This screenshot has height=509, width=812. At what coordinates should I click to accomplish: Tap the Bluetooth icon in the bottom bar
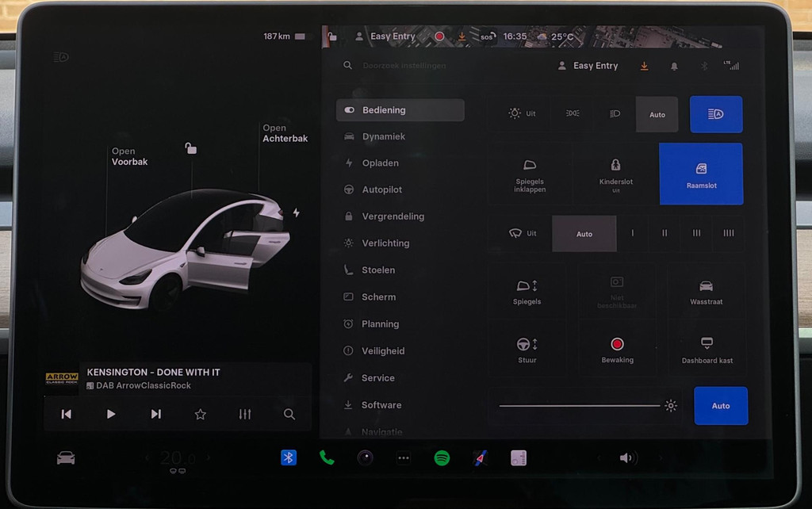coord(289,458)
